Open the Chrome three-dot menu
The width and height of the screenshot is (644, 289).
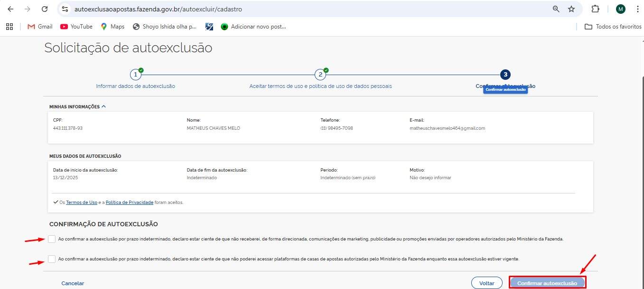point(637,9)
